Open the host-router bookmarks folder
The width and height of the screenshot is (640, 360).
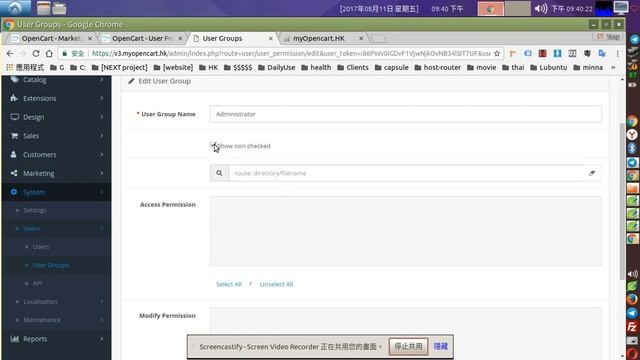438,67
